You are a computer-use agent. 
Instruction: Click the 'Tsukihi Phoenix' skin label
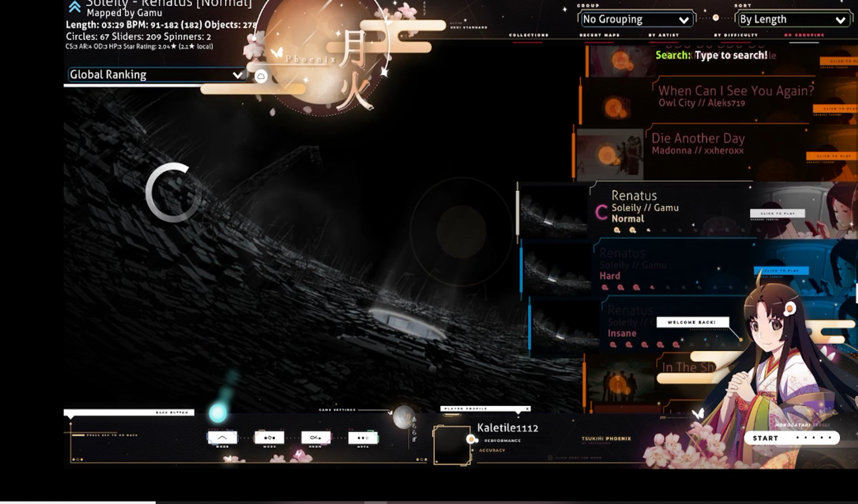tap(606, 439)
